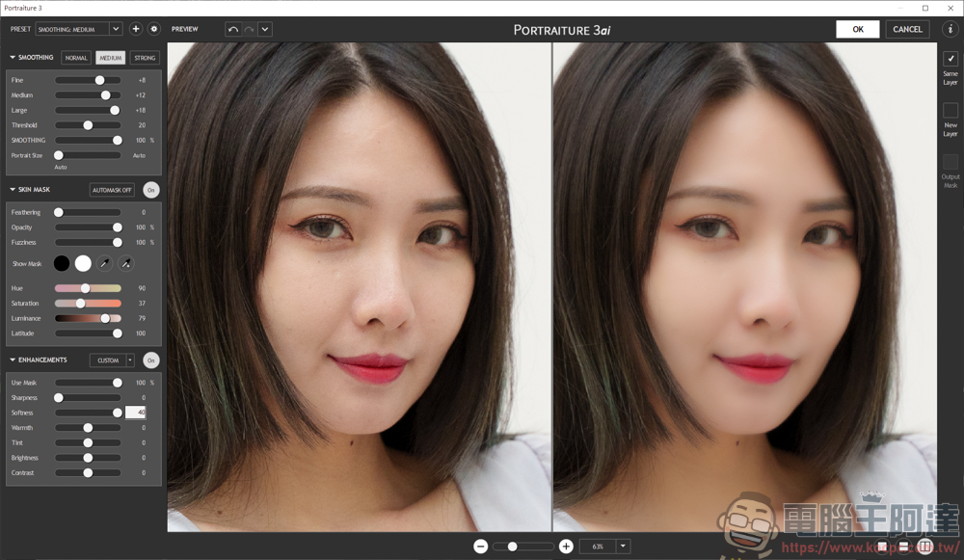The height and width of the screenshot is (560, 964).
Task: Check the Same Layer checkbox
Action: coord(951,59)
